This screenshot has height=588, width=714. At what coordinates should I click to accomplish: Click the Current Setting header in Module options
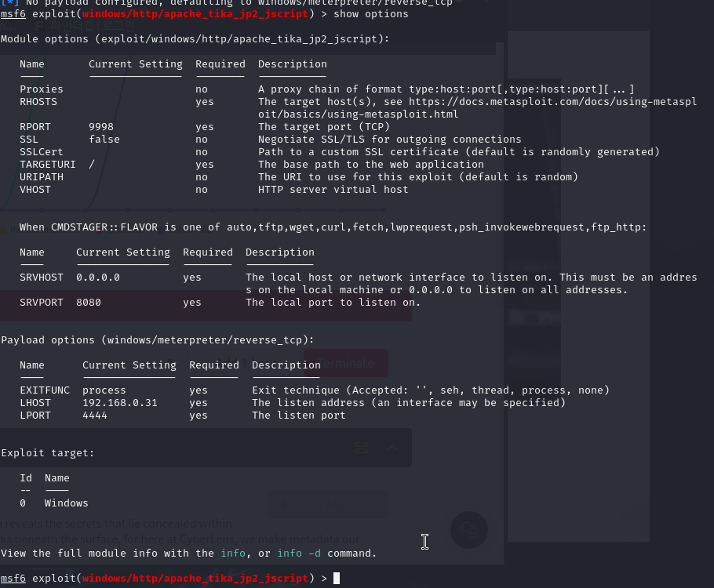point(136,64)
